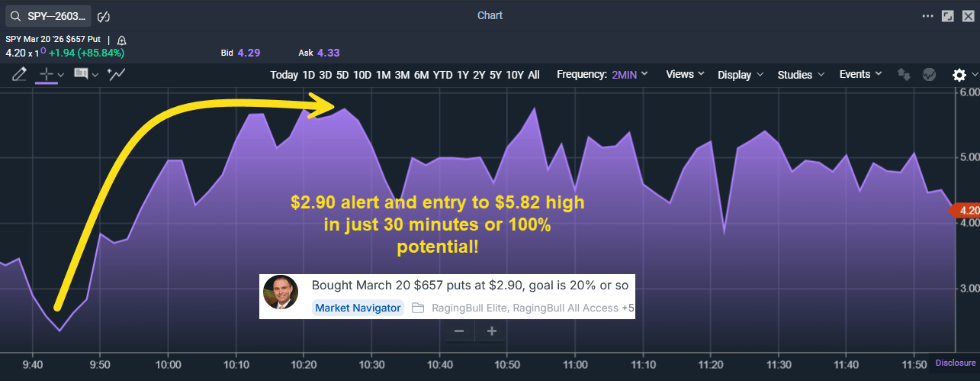Image resolution: width=980 pixels, height=381 pixels.
Task: Open the three-dots more options menu
Action: pyautogui.click(x=927, y=15)
